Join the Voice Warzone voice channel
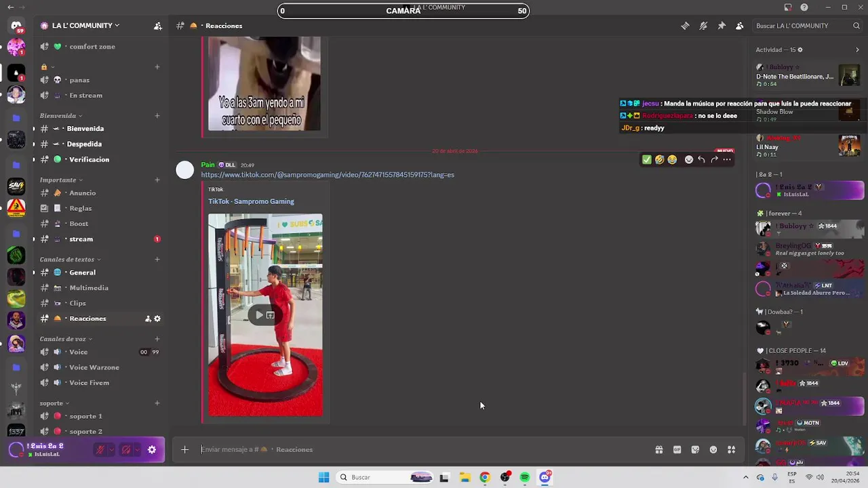Screen dimensions: 868x488 click(x=100, y=367)
